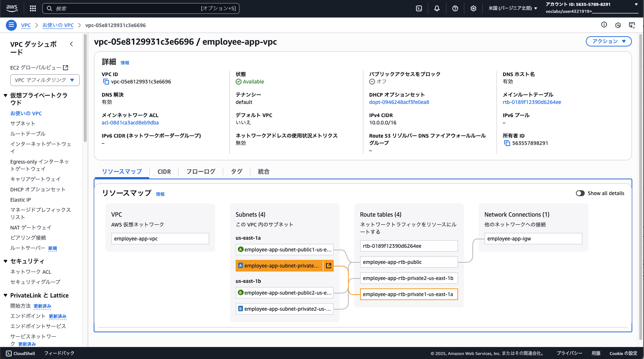Click the 情報 link beside 詳細
This screenshot has height=359, width=644.
[125, 63]
